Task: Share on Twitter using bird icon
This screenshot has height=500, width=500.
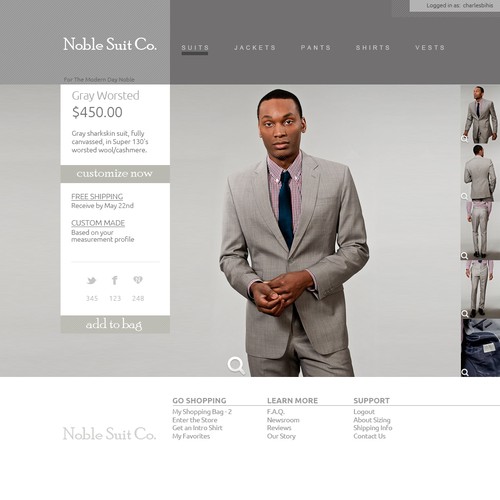Action: click(x=92, y=280)
